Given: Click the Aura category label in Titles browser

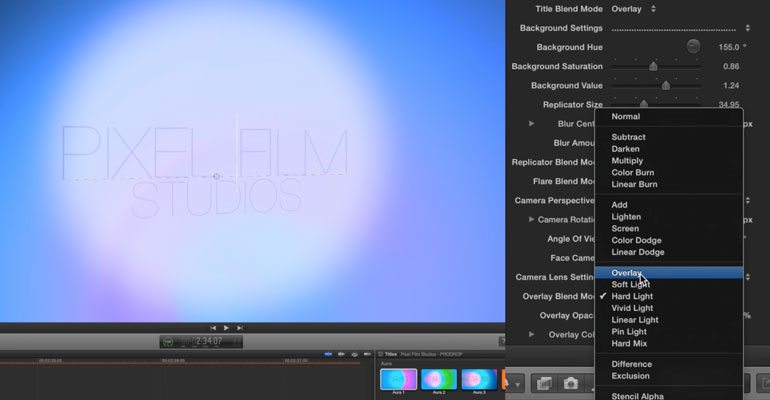Looking at the screenshot, I should click(x=386, y=364).
